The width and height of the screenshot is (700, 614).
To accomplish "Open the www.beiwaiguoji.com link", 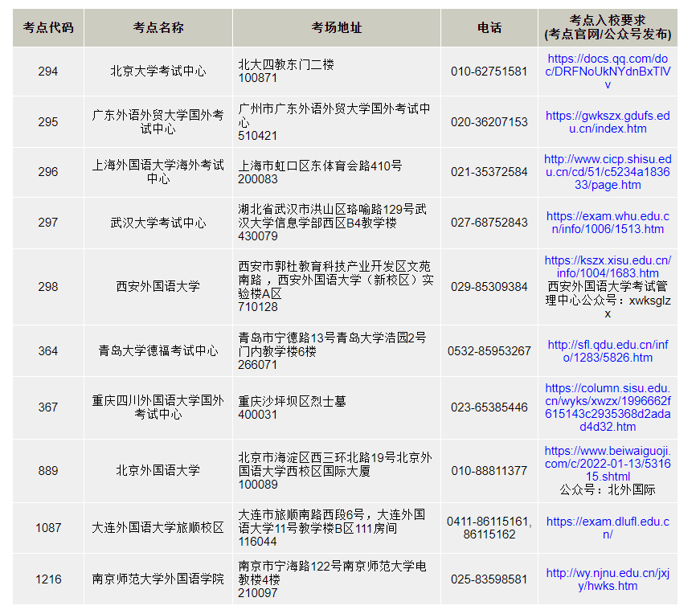I will (608, 464).
